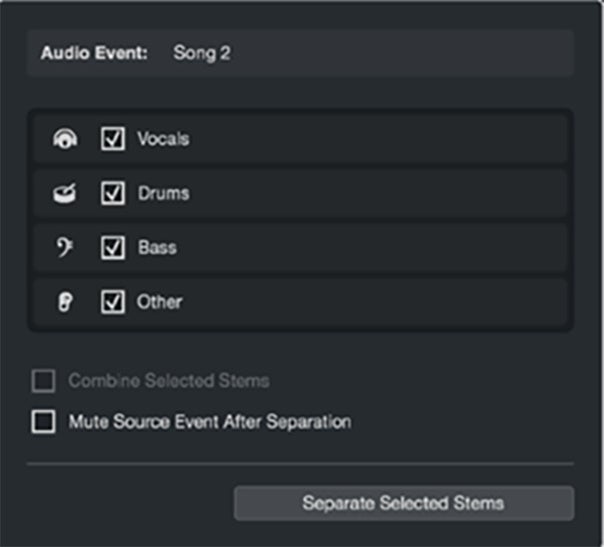604x547 pixels.
Task: Uncheck the Drums stem checkbox
Action: point(113,193)
